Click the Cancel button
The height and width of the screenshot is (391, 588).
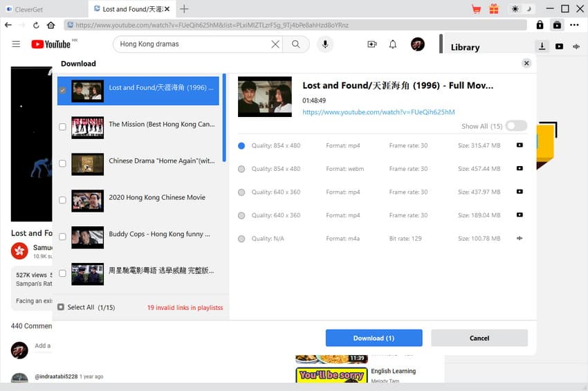point(479,338)
